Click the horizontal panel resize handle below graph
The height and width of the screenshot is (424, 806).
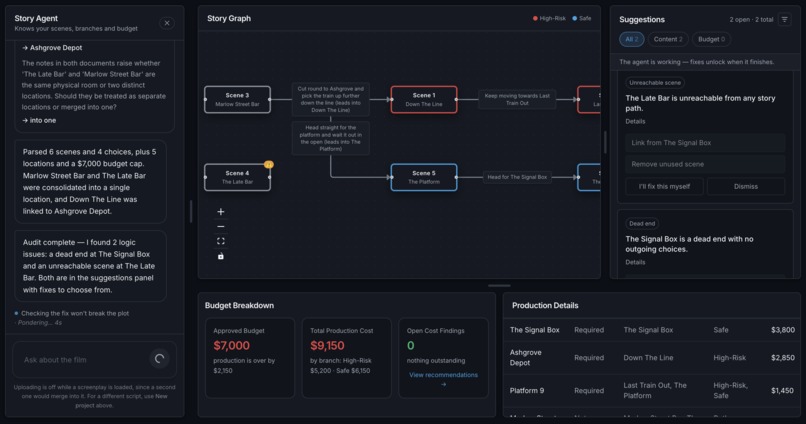[499, 286]
